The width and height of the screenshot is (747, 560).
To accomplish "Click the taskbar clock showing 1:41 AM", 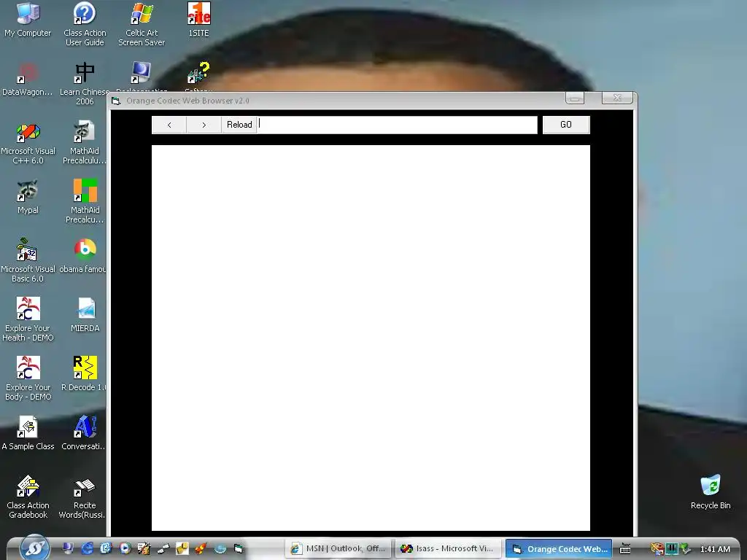I will tap(715, 549).
